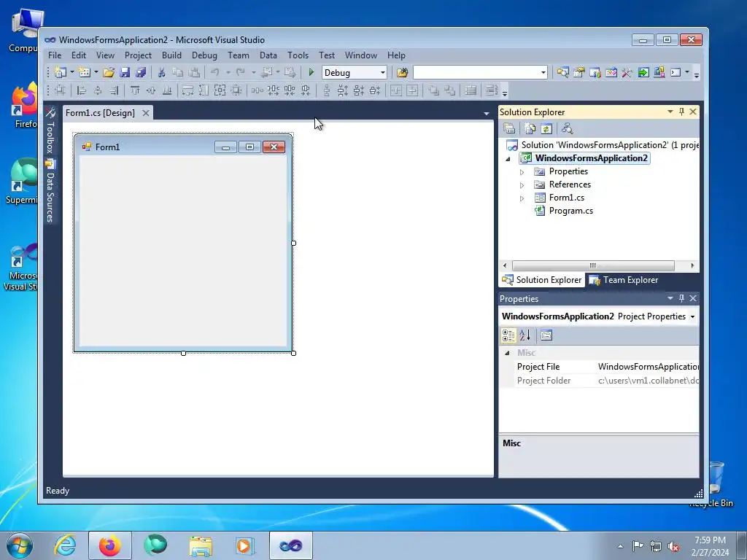747x560 pixels.
Task: Expand the References node in Solution Explorer
Action: coord(522,184)
